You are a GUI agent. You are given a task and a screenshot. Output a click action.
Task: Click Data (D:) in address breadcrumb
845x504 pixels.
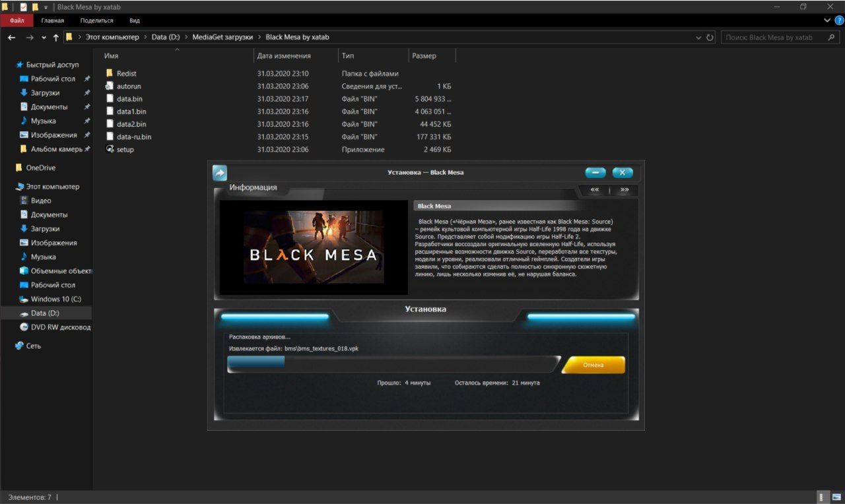click(166, 38)
